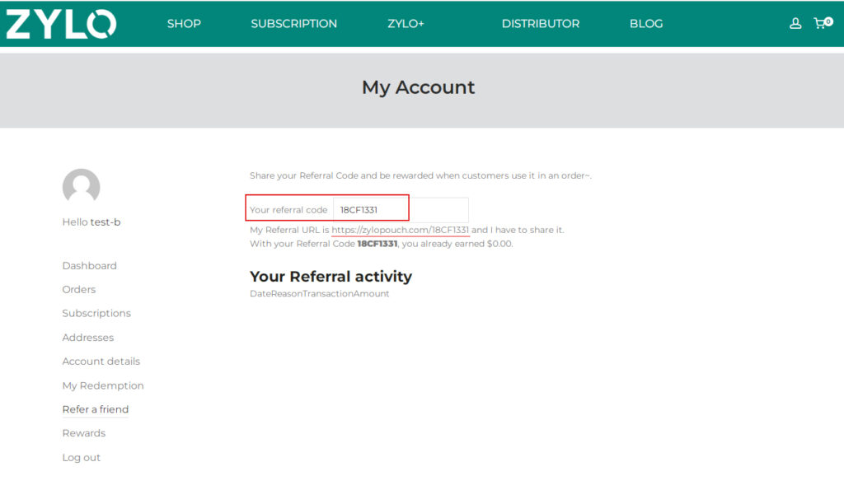This screenshot has height=504, width=844.
Task: Open the ZYLO+ menu item
Action: [406, 24]
